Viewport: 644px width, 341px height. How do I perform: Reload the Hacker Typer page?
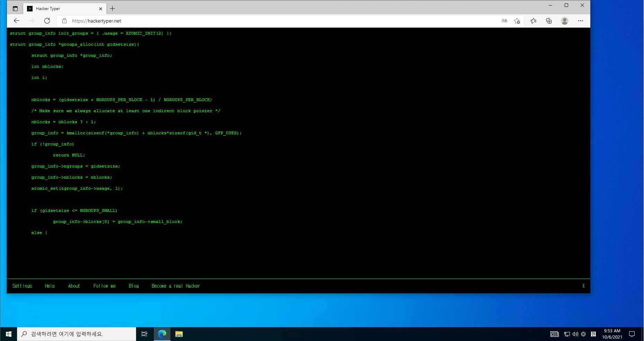[x=47, y=21]
